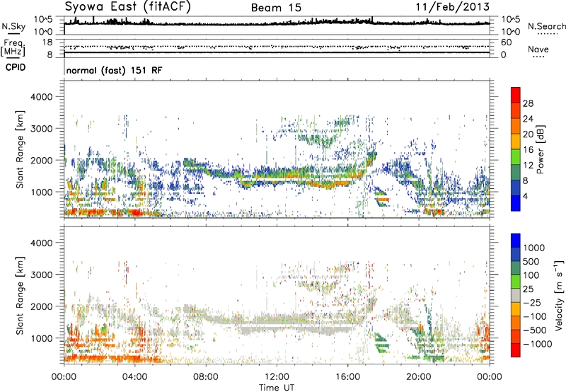Click the 'Nave' legend label
Viewport: 566px width, 392px height.
pyautogui.click(x=538, y=50)
